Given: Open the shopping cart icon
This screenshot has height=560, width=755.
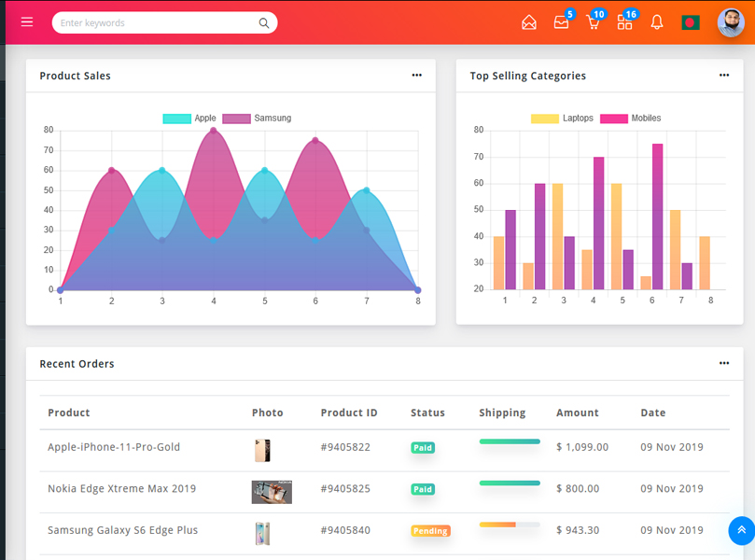Looking at the screenshot, I should point(593,22).
